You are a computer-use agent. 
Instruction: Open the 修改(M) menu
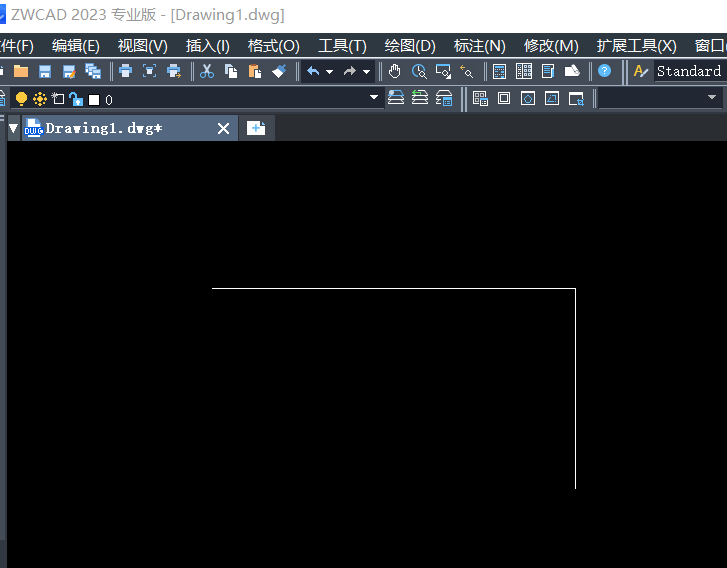pos(551,45)
